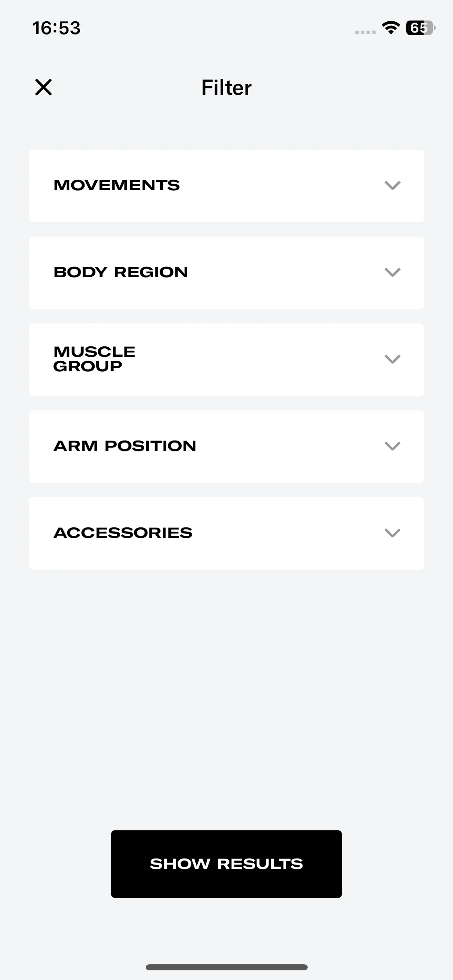Tap empty space between Accessories and Show Results
453x980 pixels.
tap(226, 700)
